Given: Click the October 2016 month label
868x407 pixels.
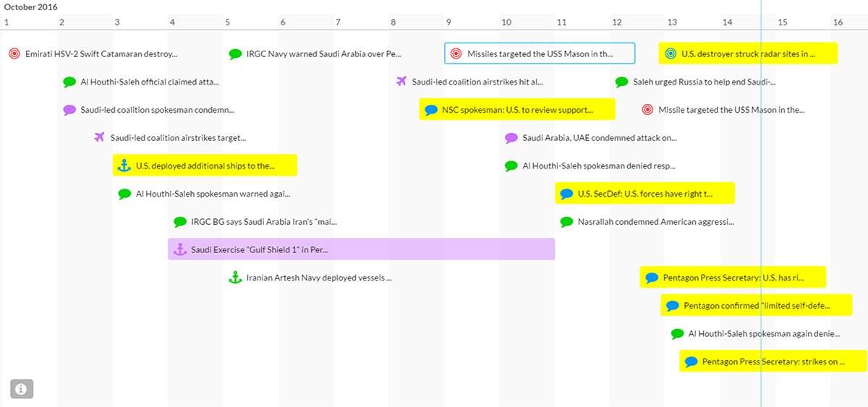Looking at the screenshot, I should click(x=31, y=7).
